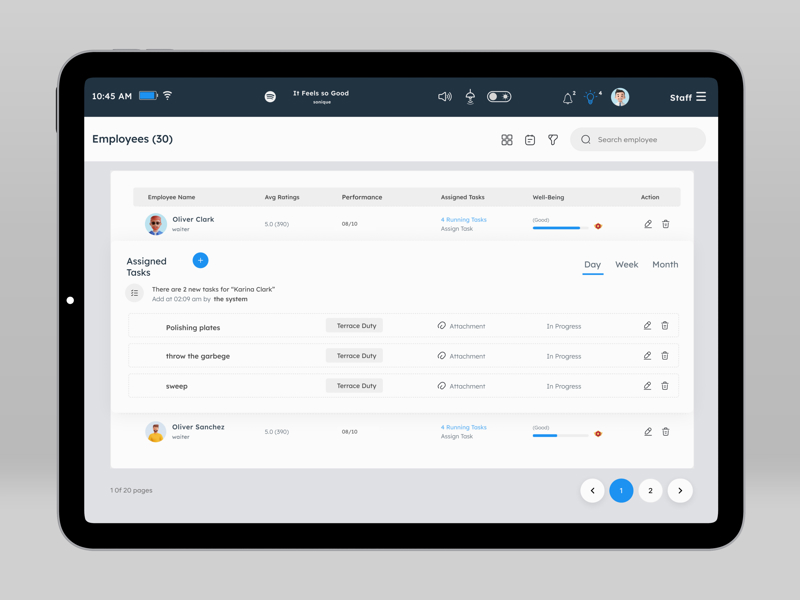Click the lightbulb tips icon
Viewport: 800px width, 600px height.
591,97
